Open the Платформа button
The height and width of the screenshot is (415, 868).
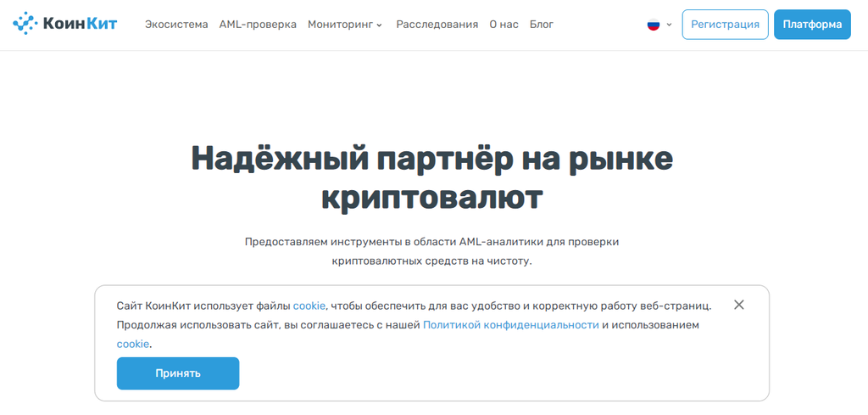tap(812, 25)
